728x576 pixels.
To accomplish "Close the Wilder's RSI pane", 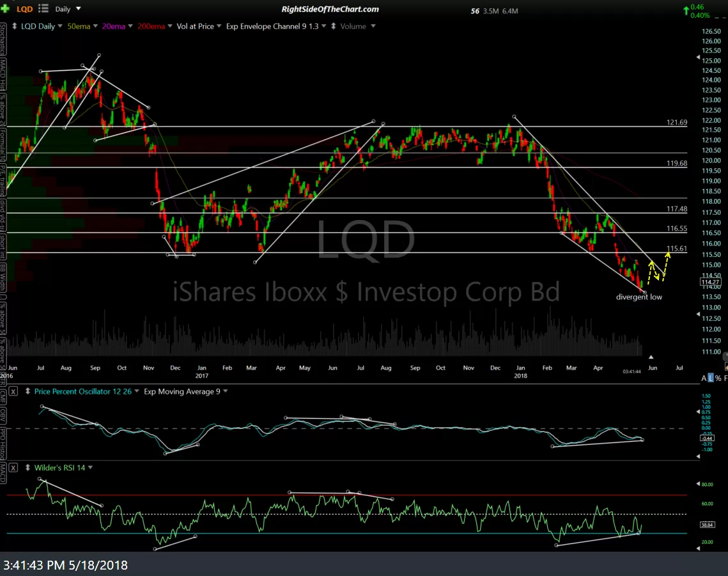I will [x=13, y=467].
